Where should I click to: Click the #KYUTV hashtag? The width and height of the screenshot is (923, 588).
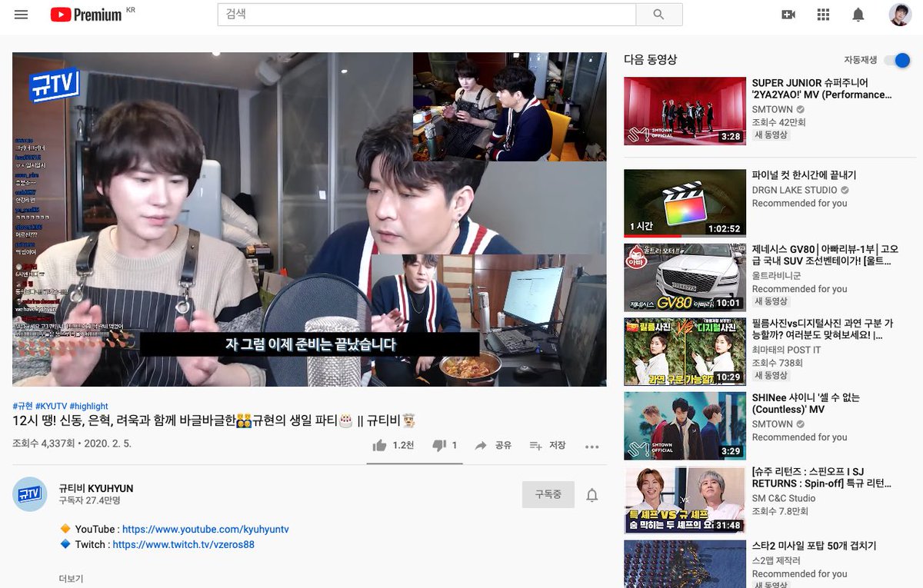[x=51, y=406]
